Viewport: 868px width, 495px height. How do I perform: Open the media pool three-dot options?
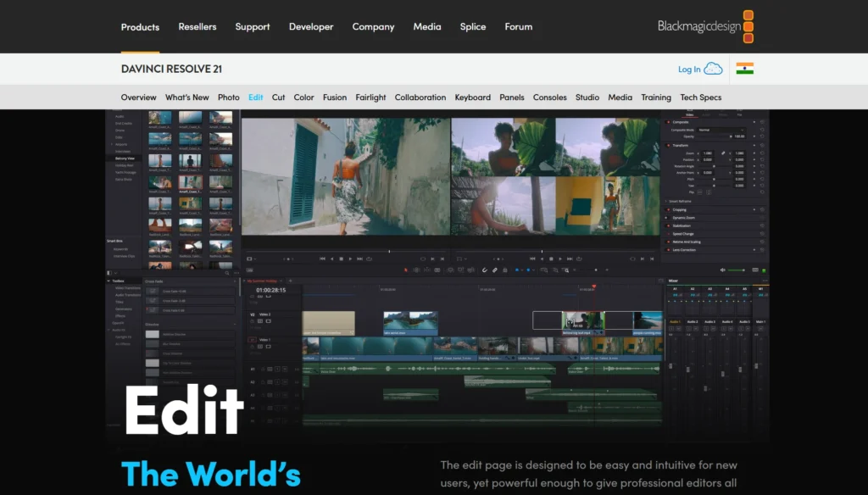[x=237, y=273]
